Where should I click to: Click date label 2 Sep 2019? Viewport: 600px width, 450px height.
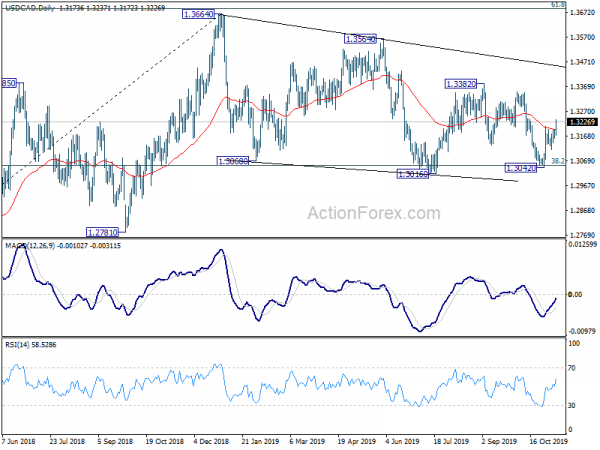click(x=499, y=442)
